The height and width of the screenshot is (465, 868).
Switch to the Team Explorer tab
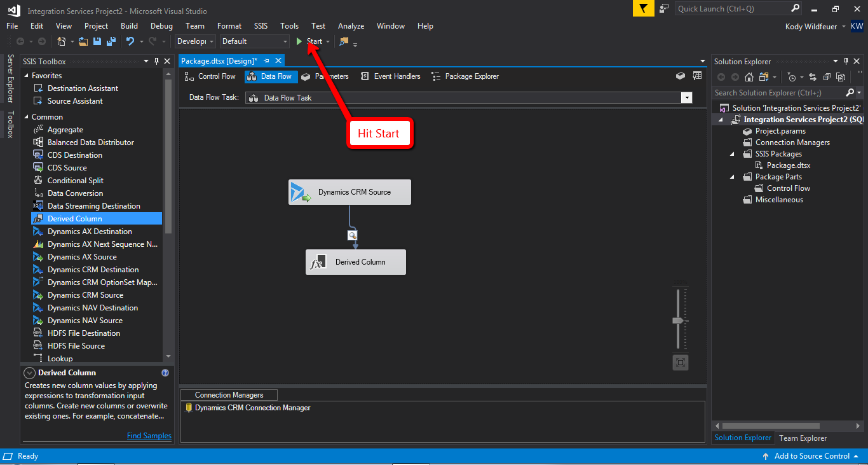tap(803, 438)
